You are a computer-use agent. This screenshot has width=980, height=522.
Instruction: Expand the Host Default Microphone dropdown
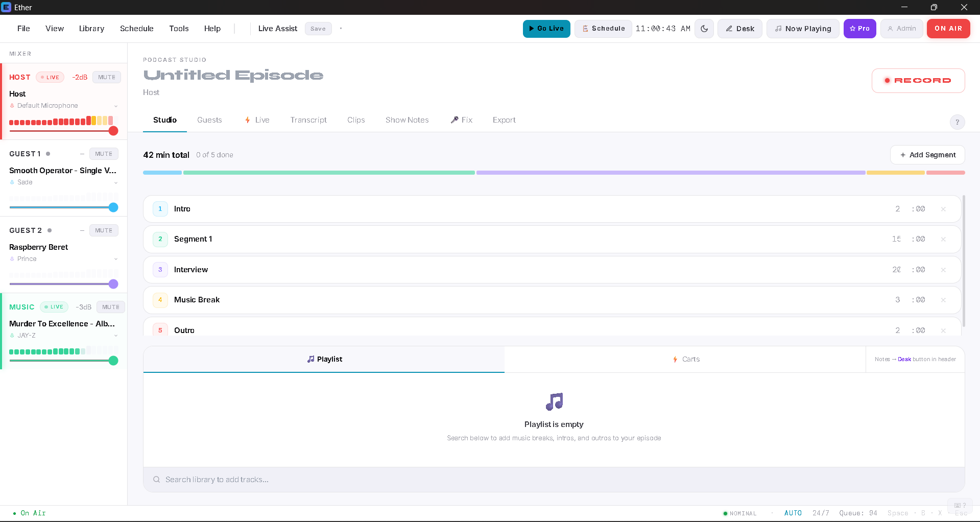(x=116, y=106)
